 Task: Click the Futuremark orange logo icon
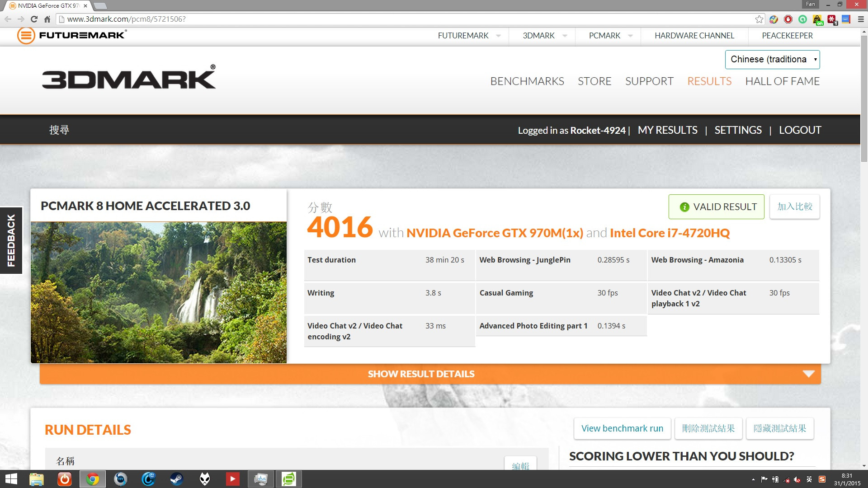click(x=26, y=35)
